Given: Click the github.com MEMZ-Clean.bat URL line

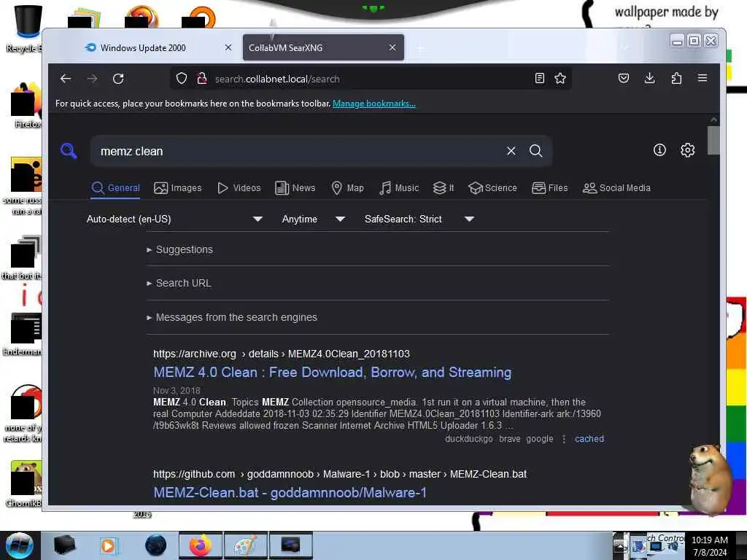Looking at the screenshot, I should click(x=340, y=474).
